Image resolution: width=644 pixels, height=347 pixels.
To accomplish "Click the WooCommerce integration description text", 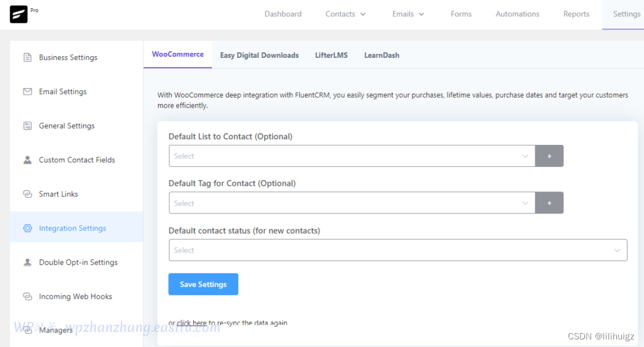I will point(392,100).
